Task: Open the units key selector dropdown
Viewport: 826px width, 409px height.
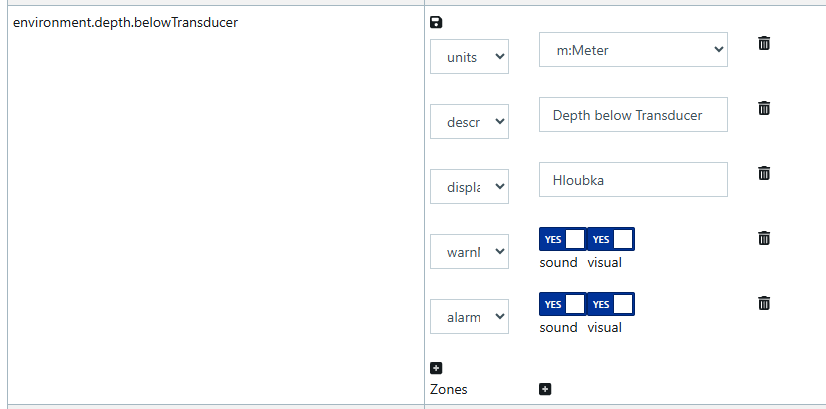Action: [469, 57]
